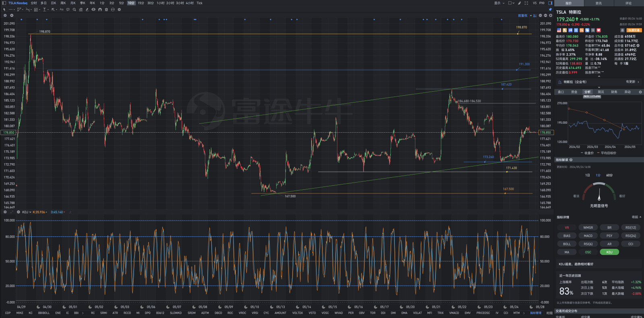Select the comment bubble annotation tool

68,9
